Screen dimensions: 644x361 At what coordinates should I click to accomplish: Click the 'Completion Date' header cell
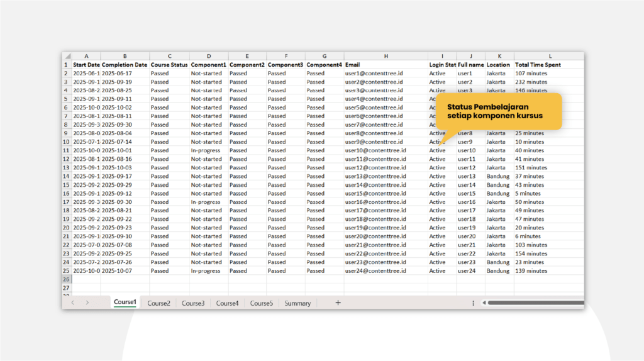[x=125, y=65]
